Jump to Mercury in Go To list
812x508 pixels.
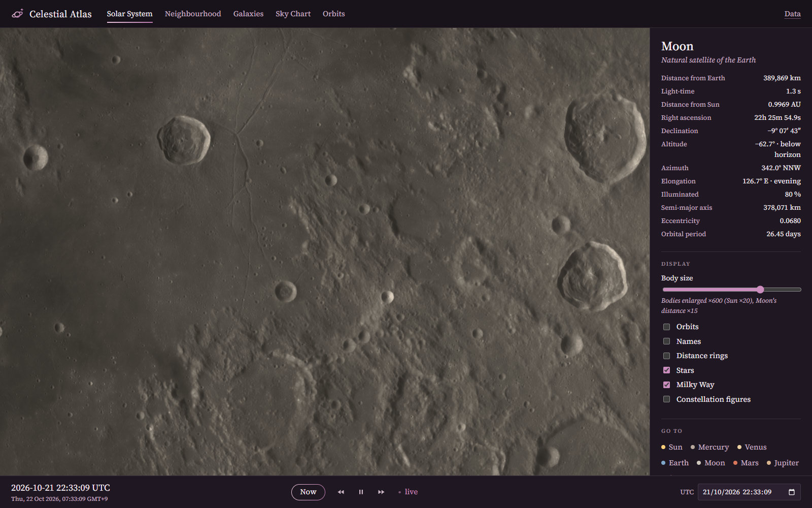click(x=709, y=447)
